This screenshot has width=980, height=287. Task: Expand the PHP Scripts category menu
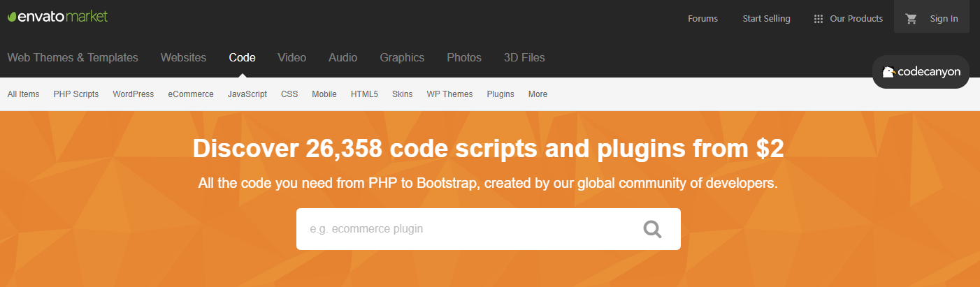click(x=76, y=94)
